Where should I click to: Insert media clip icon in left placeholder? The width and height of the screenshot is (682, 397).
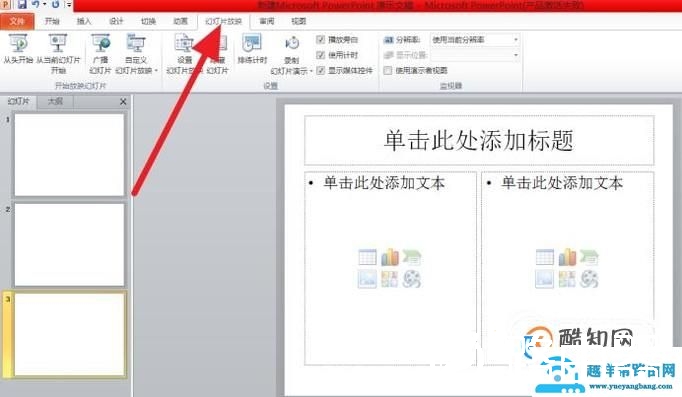click(x=411, y=279)
